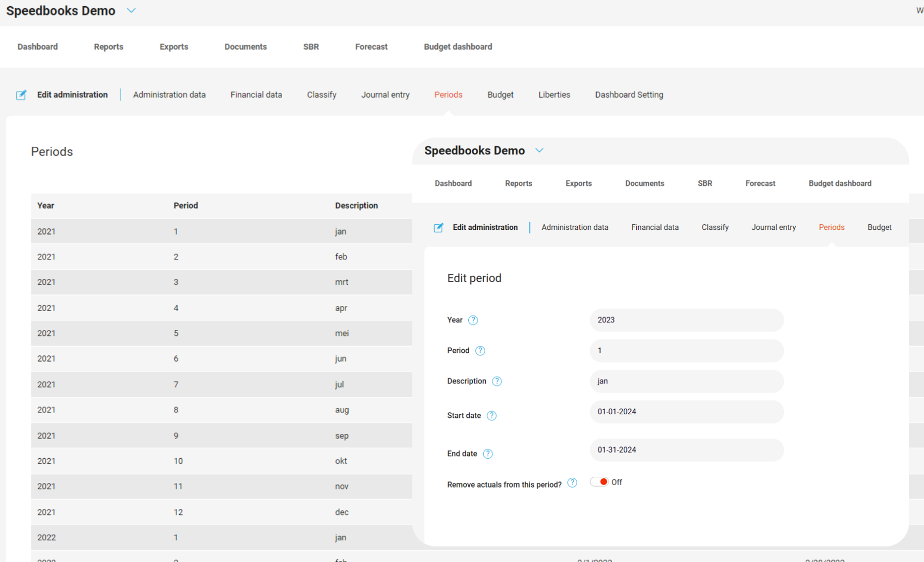Select the 2021 period 1 jan row
The image size is (924, 562).
[222, 231]
